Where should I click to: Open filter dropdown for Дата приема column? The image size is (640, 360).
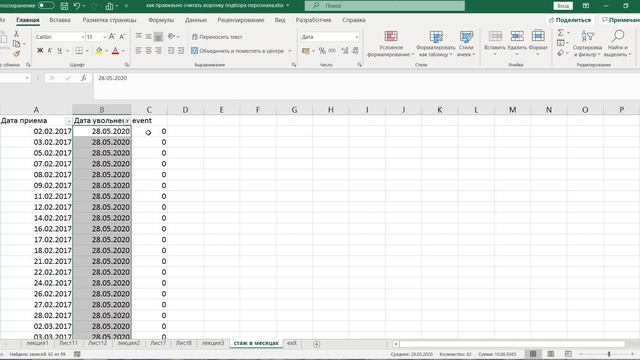pyautogui.click(x=68, y=121)
